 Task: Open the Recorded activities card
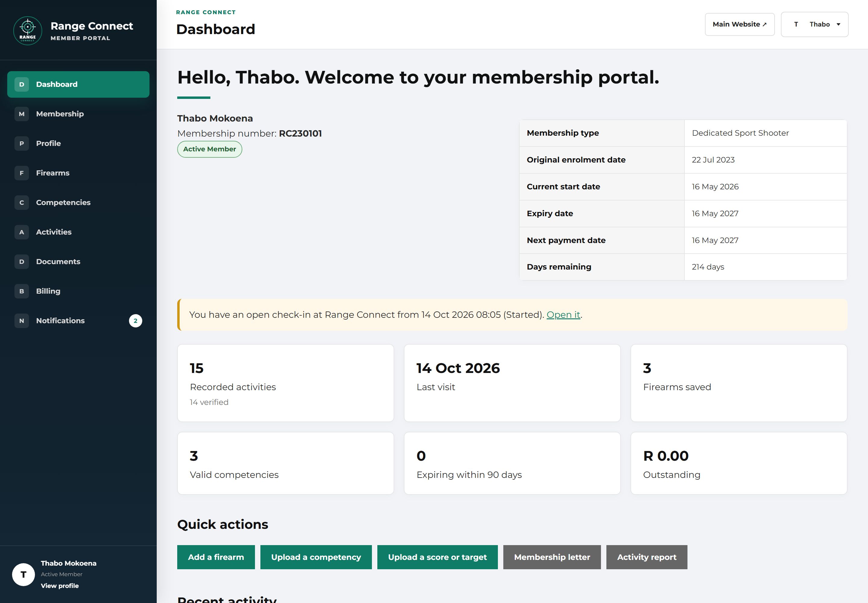point(285,383)
